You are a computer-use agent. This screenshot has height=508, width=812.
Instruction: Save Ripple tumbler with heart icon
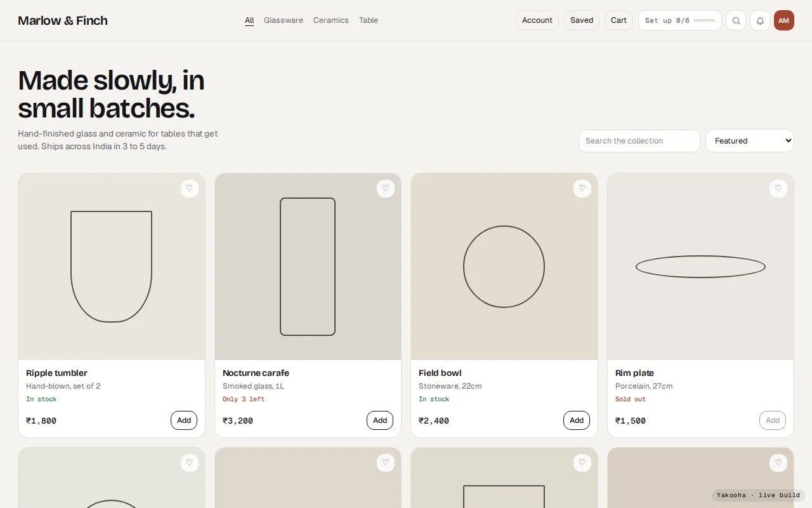190,188
